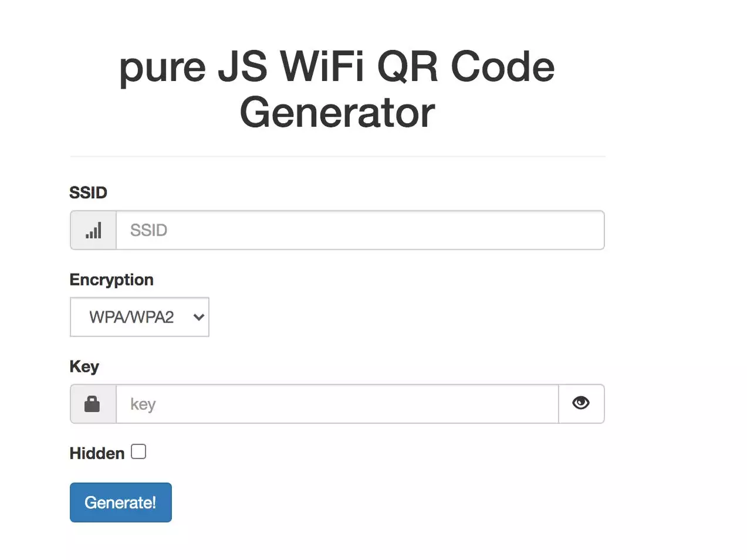Click the padlock icon beside key field
This screenshot has width=747, height=560.
[93, 404]
